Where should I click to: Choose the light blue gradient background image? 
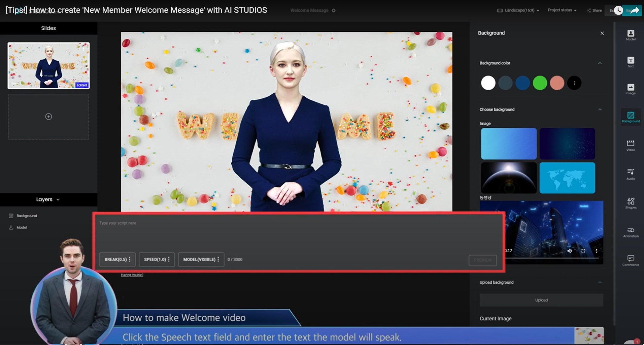[509, 144]
